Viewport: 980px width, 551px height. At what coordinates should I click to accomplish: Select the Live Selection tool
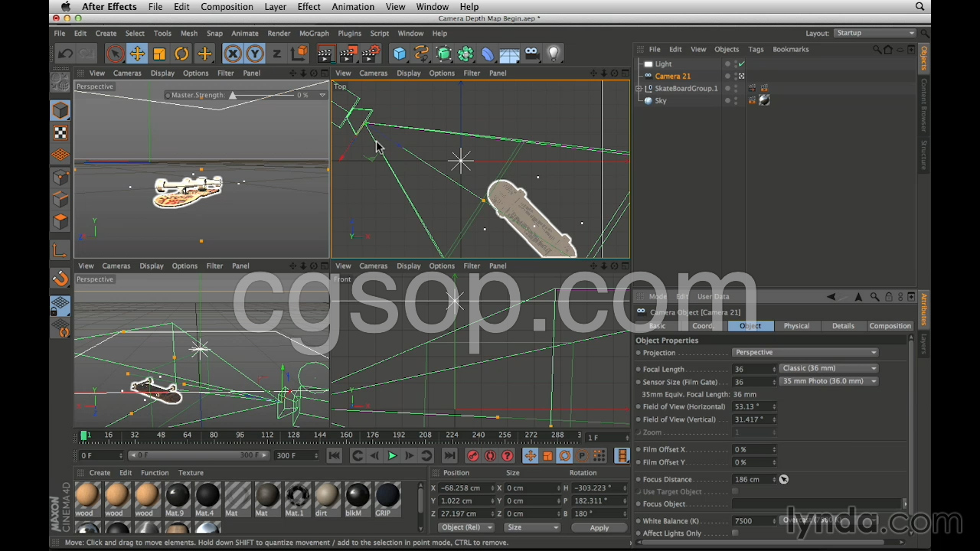coord(115,54)
